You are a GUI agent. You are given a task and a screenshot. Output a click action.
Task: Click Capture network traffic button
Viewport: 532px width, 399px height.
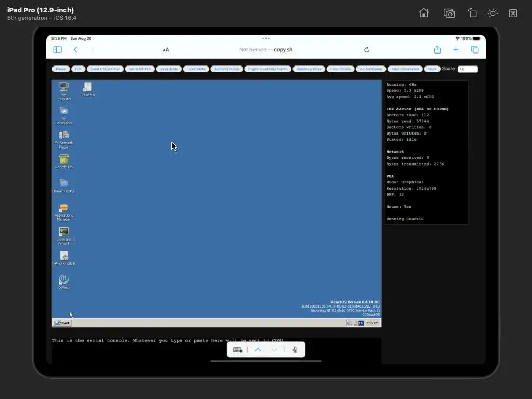(268, 69)
